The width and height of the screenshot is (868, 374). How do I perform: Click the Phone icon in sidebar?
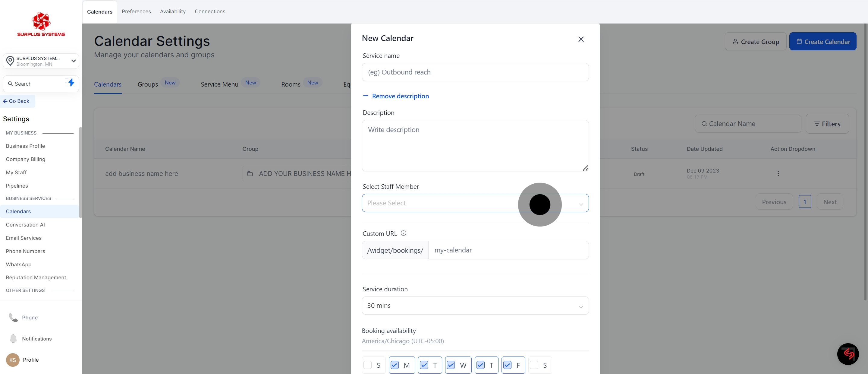[13, 317]
